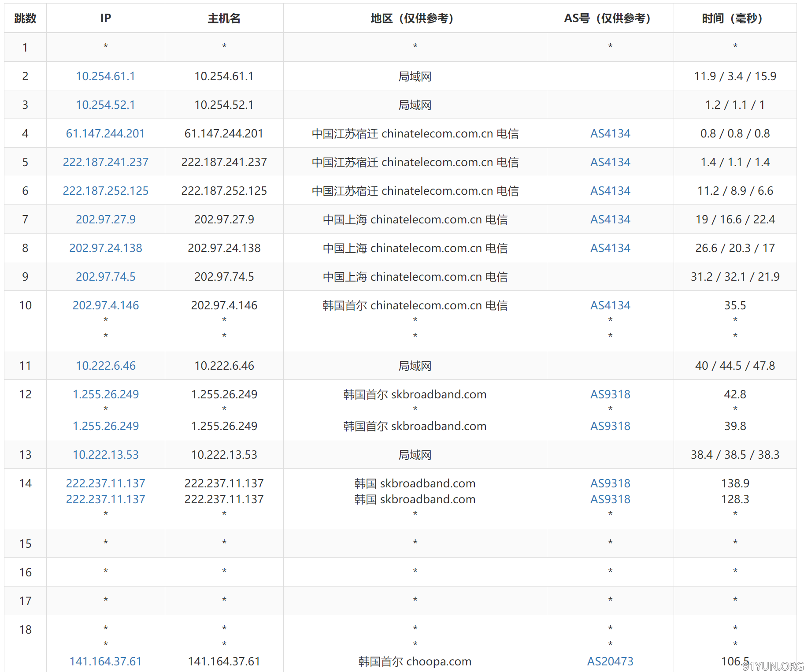Click the 时间（毫秒） column header
The width and height of the screenshot is (804, 672).
735,18
